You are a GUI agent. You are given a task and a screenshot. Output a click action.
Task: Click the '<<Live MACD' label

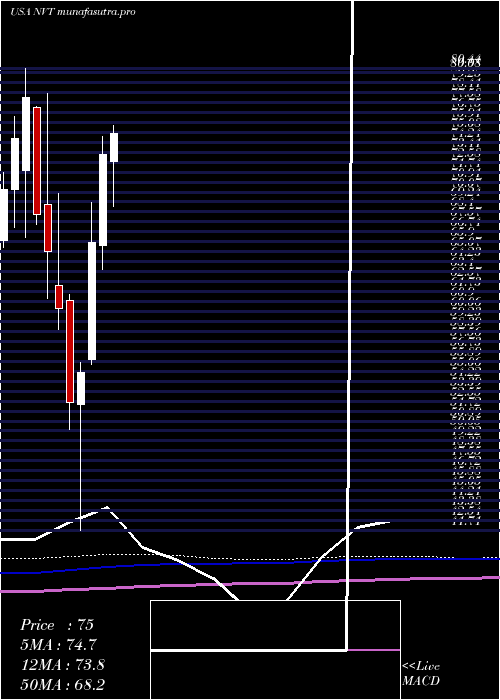421,674
